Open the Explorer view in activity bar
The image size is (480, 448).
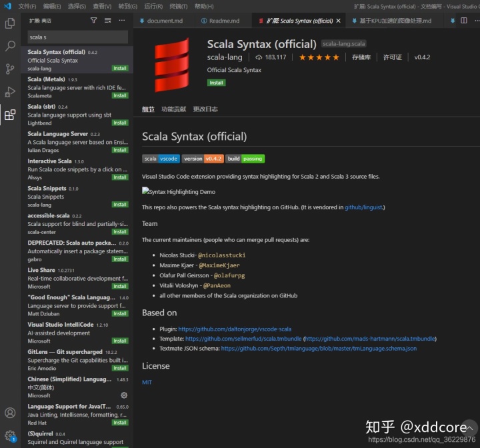(10, 23)
